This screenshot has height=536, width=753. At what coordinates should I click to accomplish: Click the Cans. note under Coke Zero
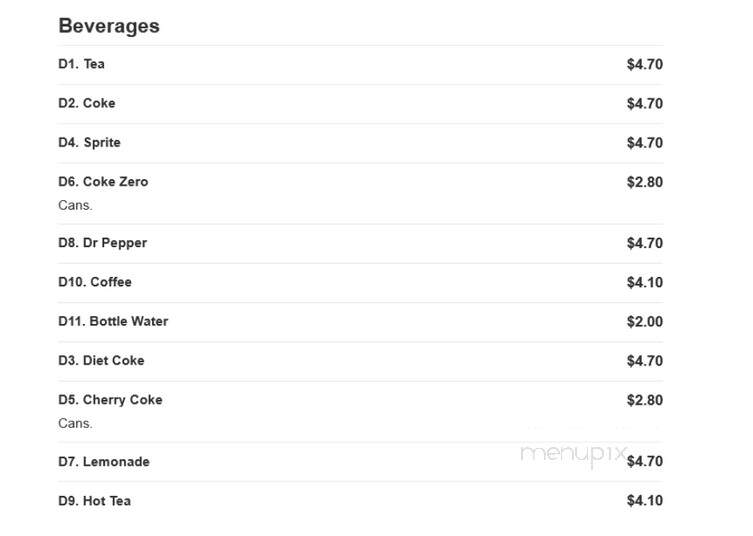click(x=75, y=206)
